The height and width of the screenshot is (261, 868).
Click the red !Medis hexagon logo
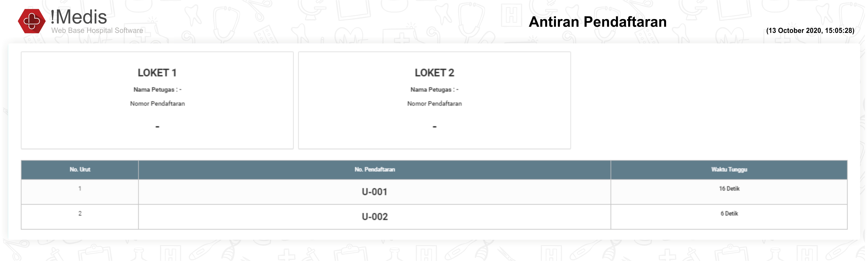31,21
